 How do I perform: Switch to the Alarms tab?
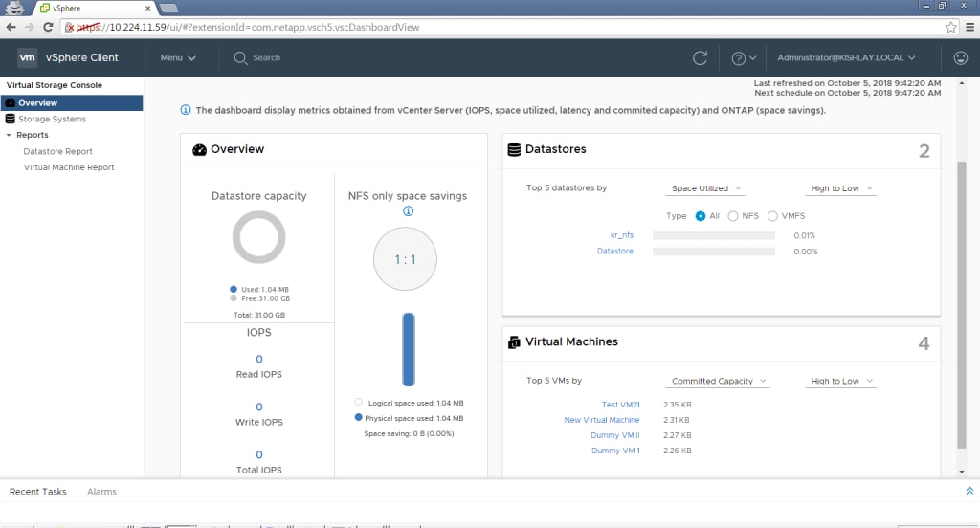pyautogui.click(x=101, y=492)
